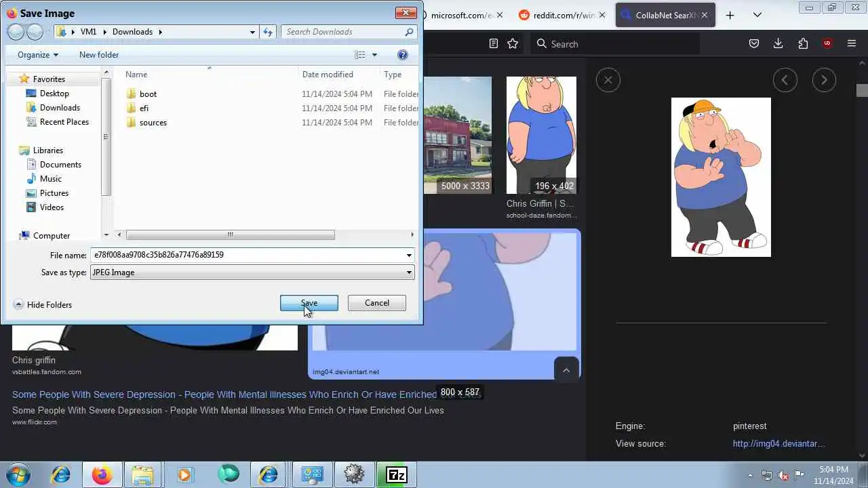Open the img04.deviantart view source link
This screenshot has width=868, height=488.
(x=779, y=444)
